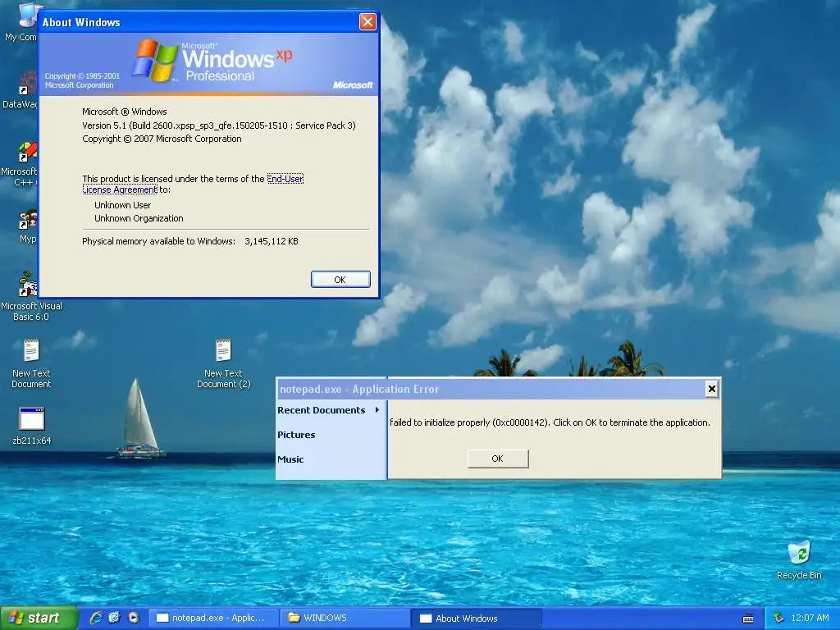
Task: Close the About Windows dialog
Action: 367,22
